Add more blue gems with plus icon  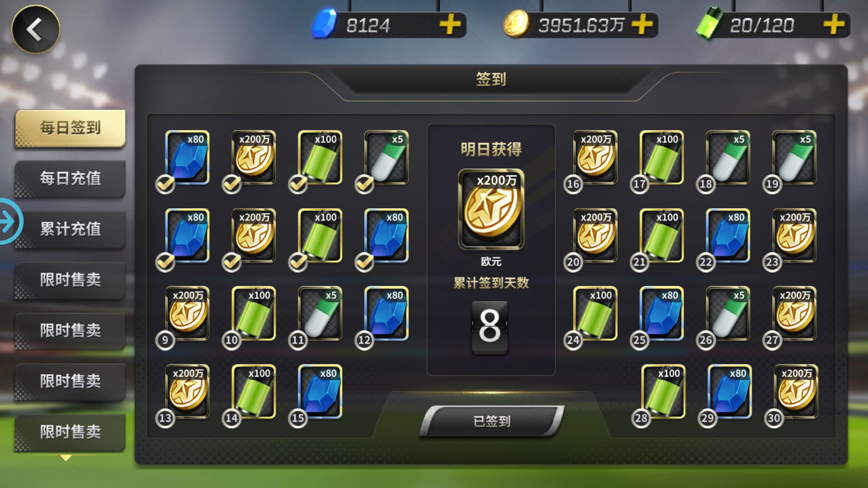pos(450,24)
